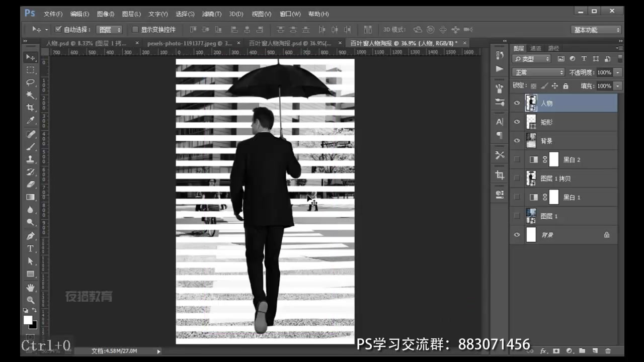Viewport: 644px width, 362px height.
Task: Open the Brush Presets panel icon
Action: click(x=500, y=102)
